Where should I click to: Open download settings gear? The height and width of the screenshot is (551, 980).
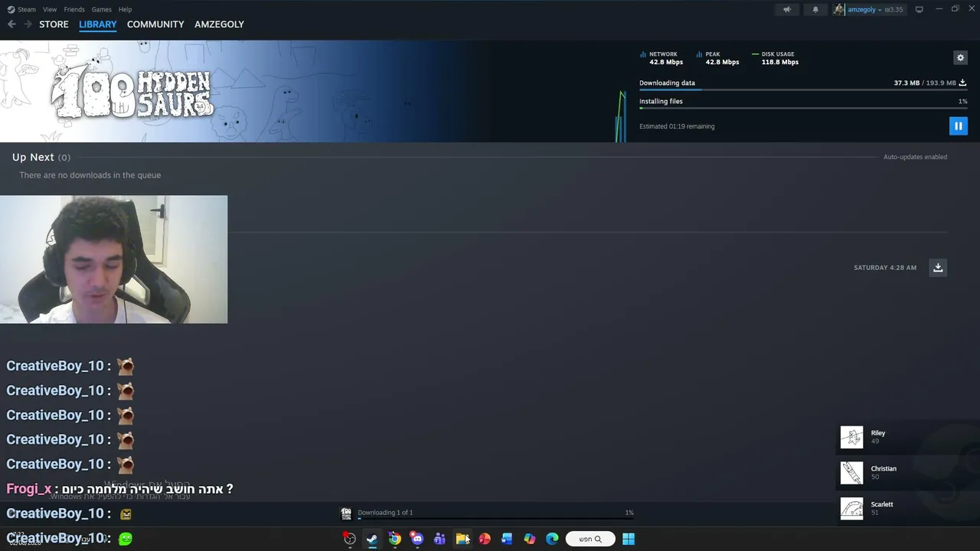tap(960, 57)
